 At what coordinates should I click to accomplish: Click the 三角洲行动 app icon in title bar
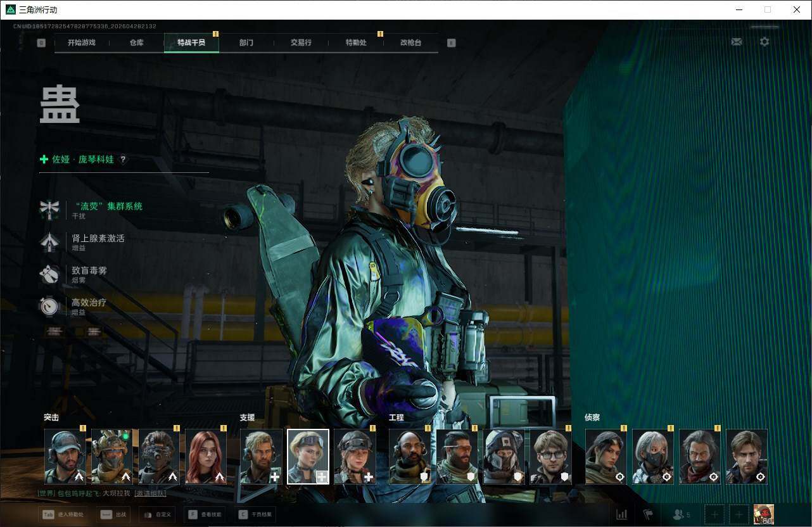(11, 10)
